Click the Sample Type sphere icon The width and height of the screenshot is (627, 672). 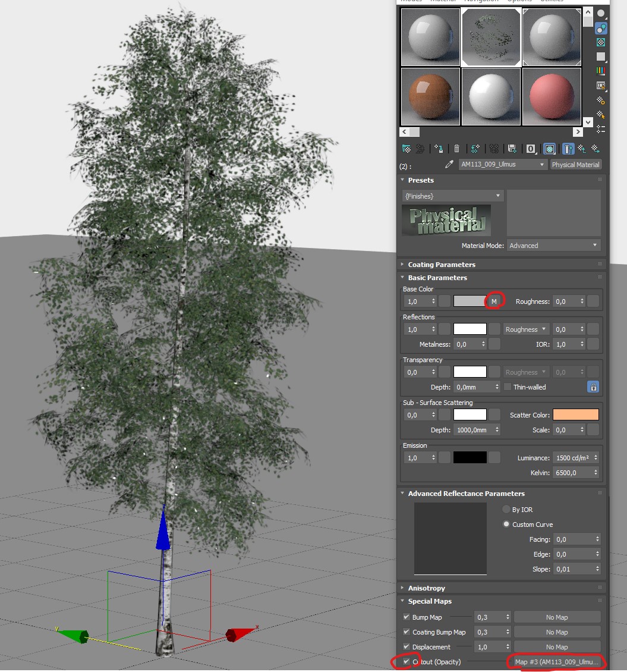click(x=601, y=14)
